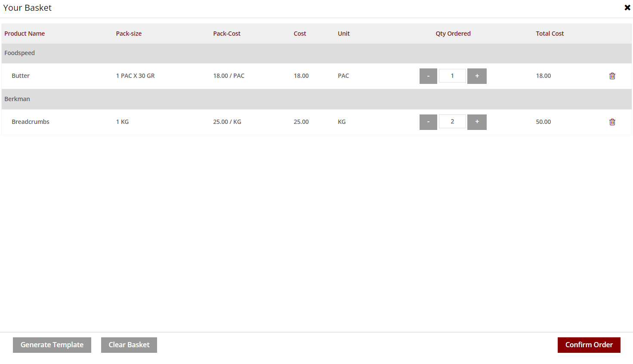Click the Total Cost column header

pyautogui.click(x=550, y=34)
